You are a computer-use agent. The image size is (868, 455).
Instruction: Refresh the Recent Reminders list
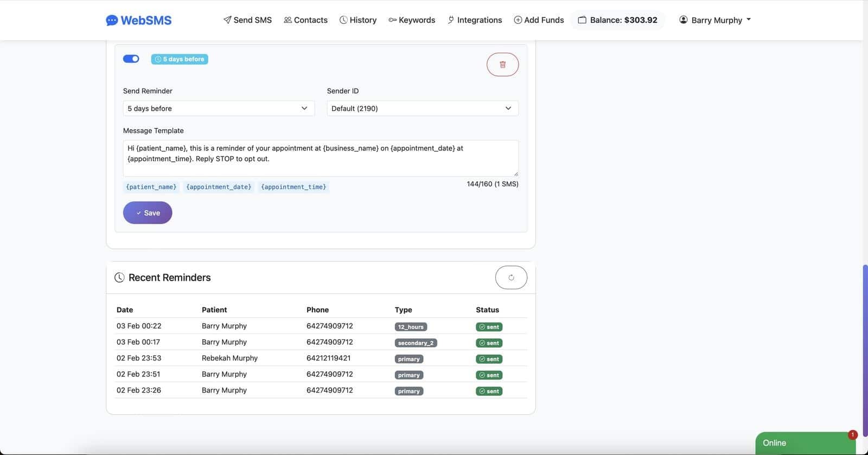(x=510, y=277)
